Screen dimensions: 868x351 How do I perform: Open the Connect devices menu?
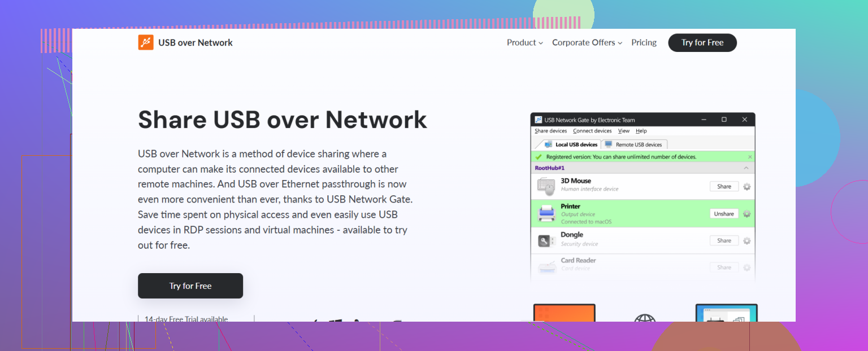pos(592,130)
